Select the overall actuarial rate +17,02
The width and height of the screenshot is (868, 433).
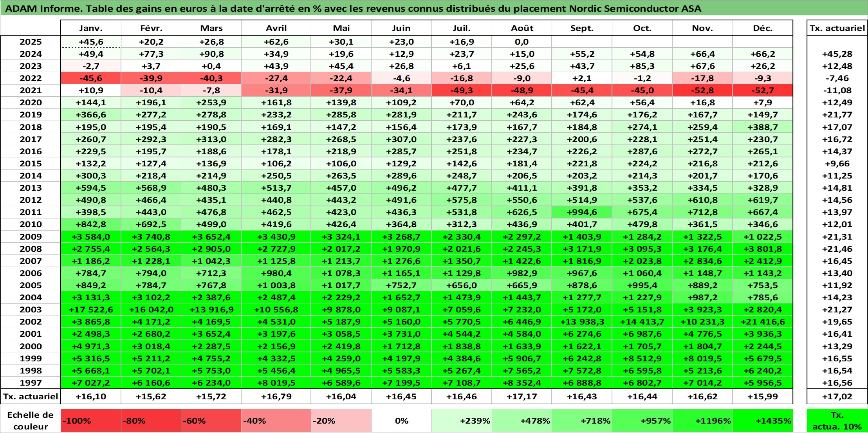point(837,397)
